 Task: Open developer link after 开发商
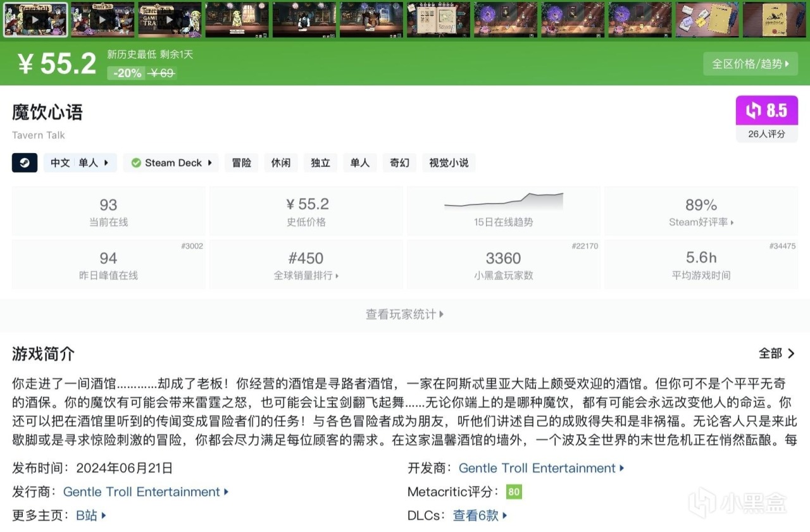541,468
